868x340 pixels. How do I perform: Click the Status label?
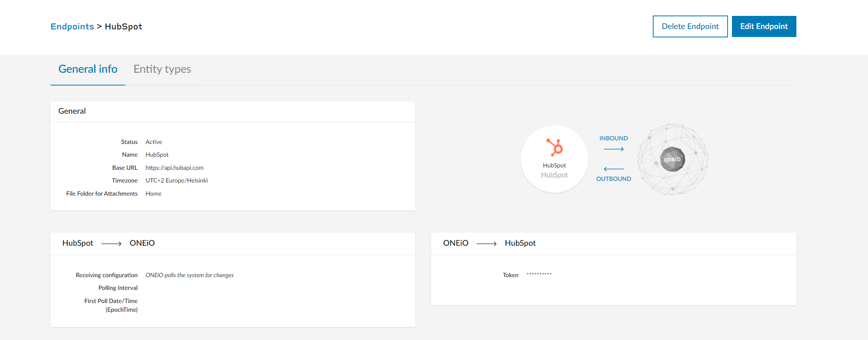129,142
